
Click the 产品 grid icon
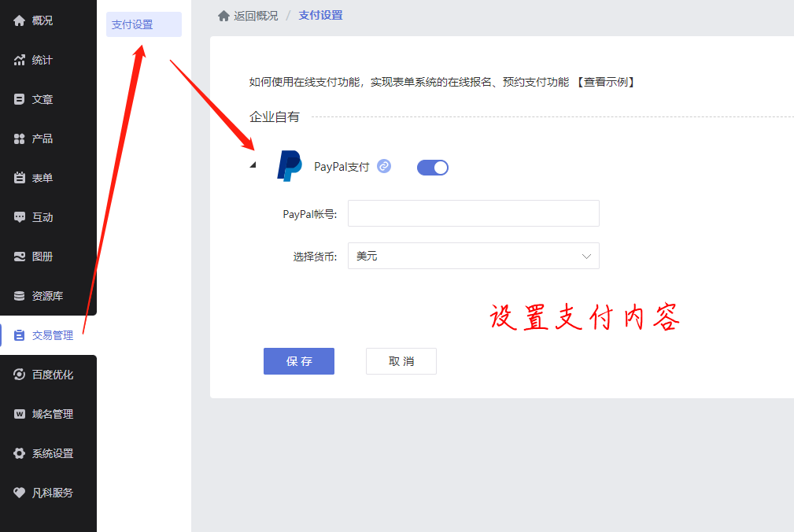[x=20, y=139]
